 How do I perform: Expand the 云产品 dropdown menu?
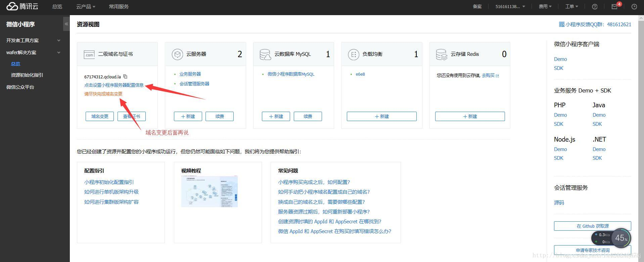click(x=86, y=7)
